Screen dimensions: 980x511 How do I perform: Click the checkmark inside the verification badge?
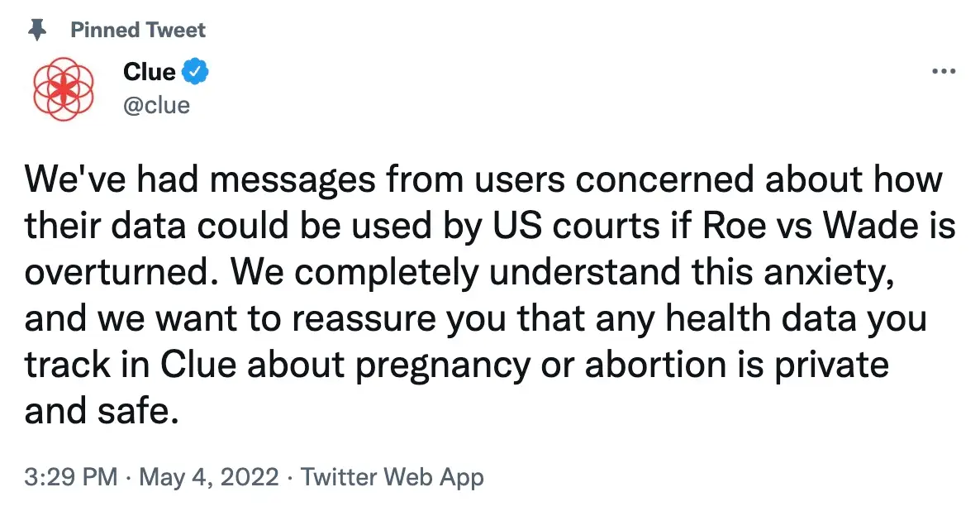point(195,70)
